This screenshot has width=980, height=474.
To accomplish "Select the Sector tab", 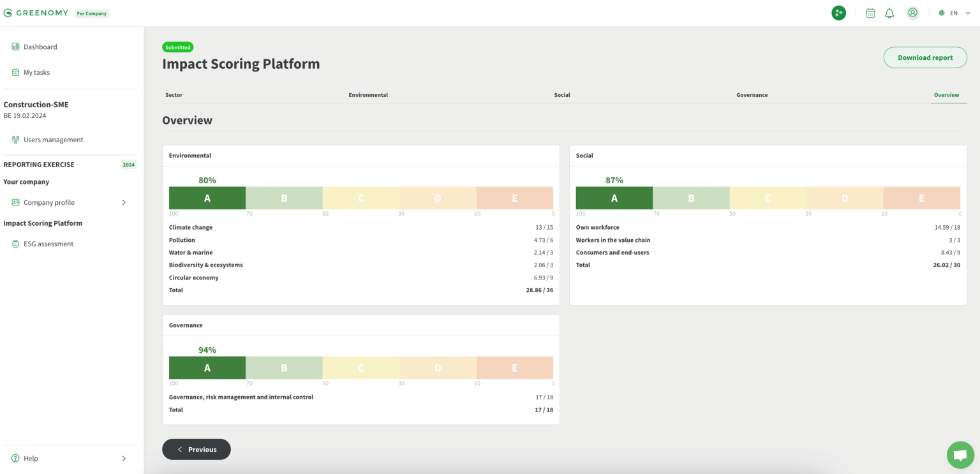I will [174, 95].
